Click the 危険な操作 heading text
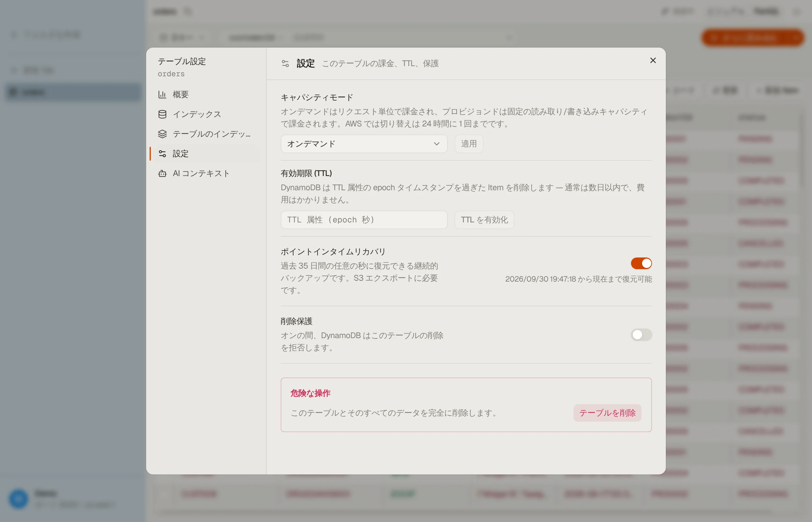The height and width of the screenshot is (522, 812). tap(310, 393)
